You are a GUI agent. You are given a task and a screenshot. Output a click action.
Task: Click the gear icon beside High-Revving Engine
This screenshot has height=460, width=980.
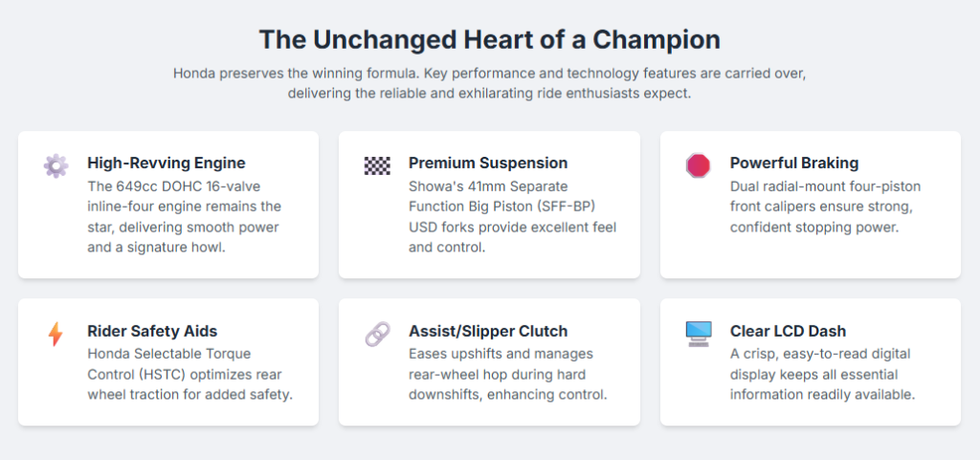pyautogui.click(x=56, y=165)
